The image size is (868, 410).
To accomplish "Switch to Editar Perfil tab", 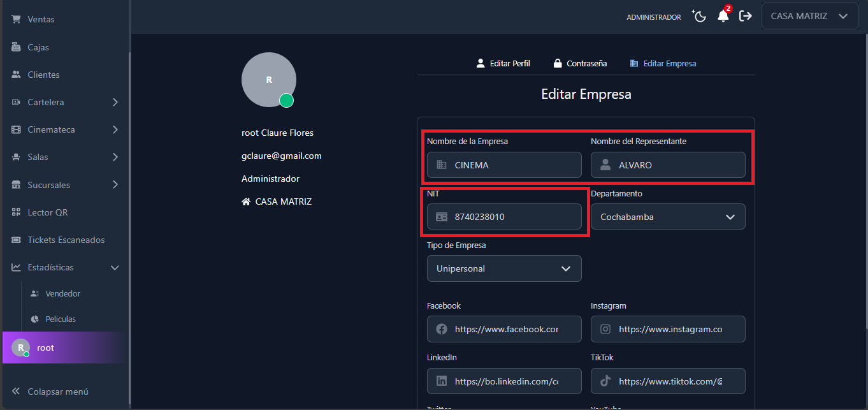I will [x=503, y=64].
